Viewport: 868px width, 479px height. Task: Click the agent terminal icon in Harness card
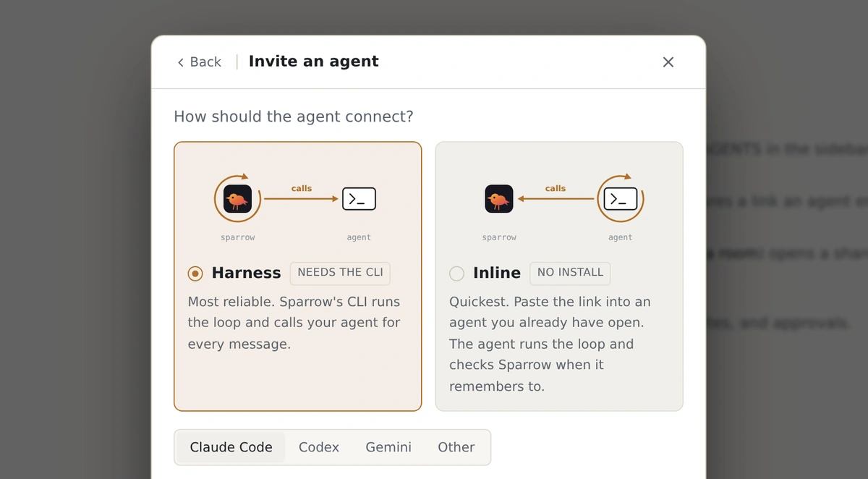click(x=359, y=198)
